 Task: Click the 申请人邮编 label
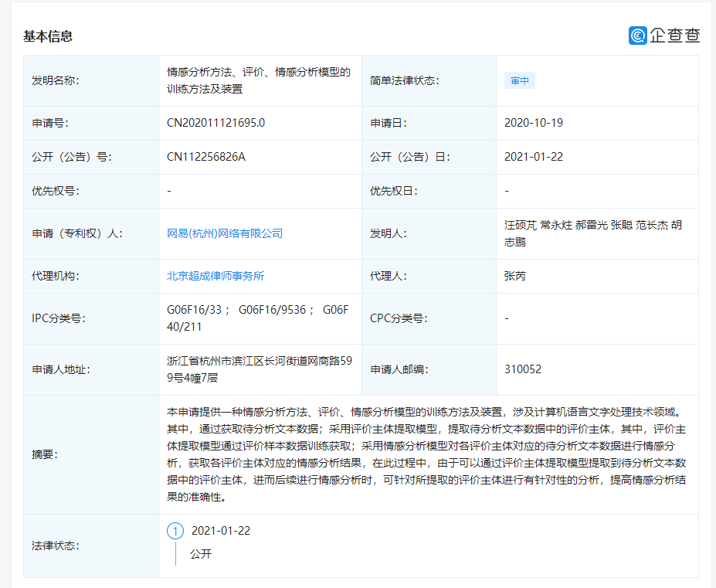[x=399, y=369]
